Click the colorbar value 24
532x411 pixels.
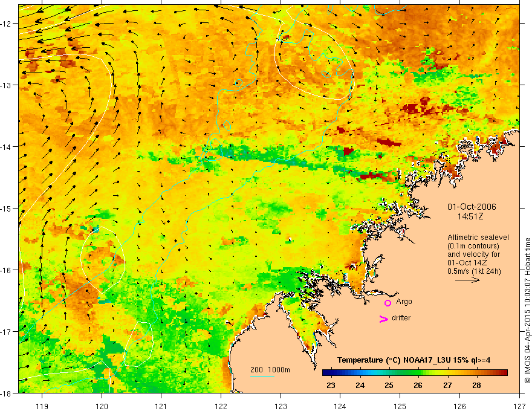point(360,385)
